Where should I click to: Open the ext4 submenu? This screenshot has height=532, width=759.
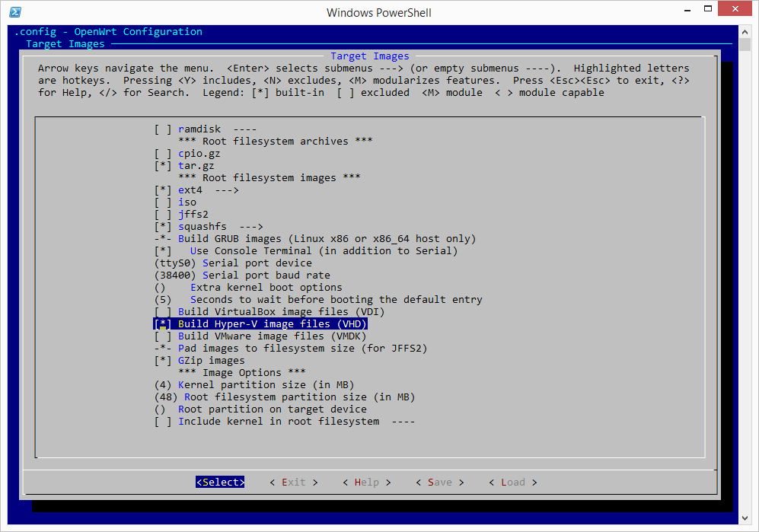(x=196, y=190)
